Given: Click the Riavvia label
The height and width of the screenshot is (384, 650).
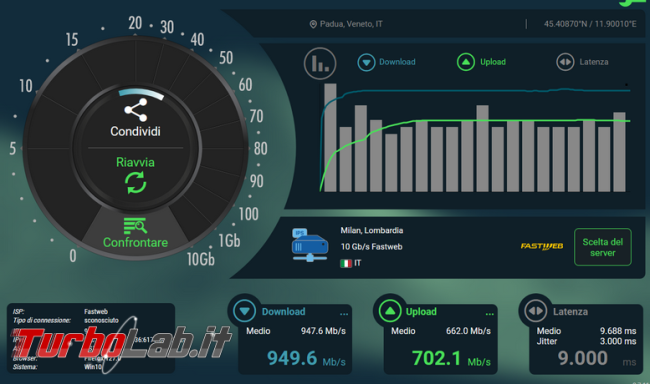Looking at the screenshot, I should point(135,162).
